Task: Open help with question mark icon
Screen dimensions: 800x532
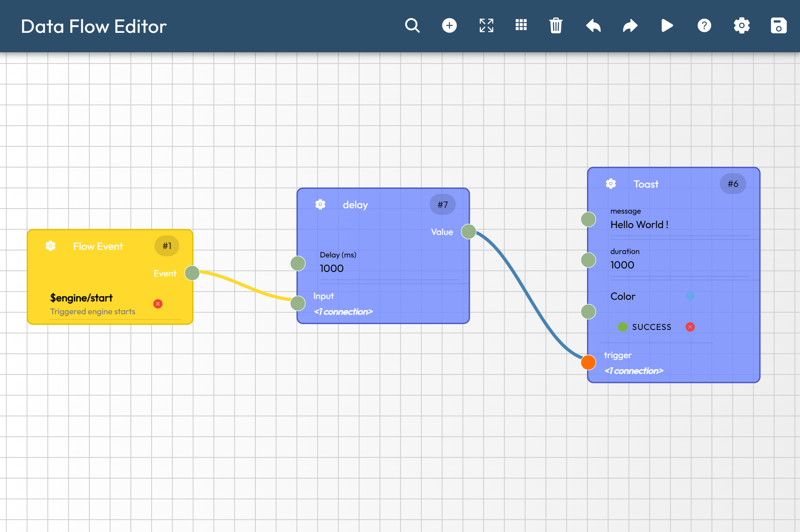Action: tap(704, 26)
